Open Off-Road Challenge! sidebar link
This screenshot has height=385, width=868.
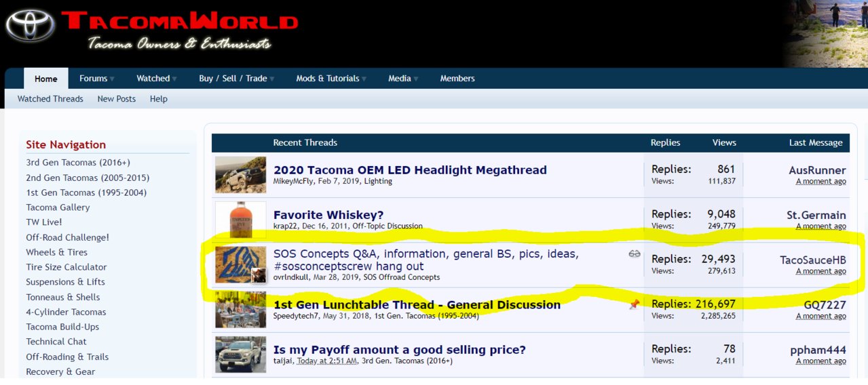point(67,237)
